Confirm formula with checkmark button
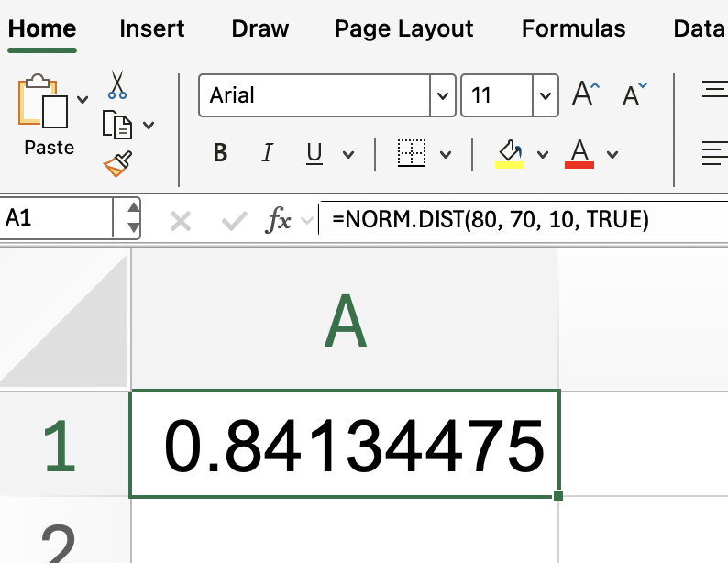 [235, 220]
